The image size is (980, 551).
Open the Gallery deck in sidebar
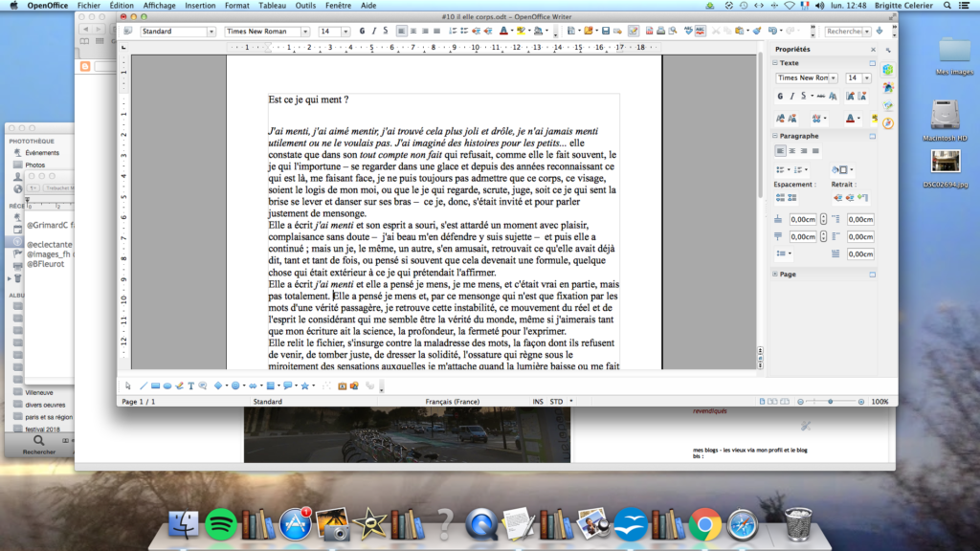click(887, 105)
